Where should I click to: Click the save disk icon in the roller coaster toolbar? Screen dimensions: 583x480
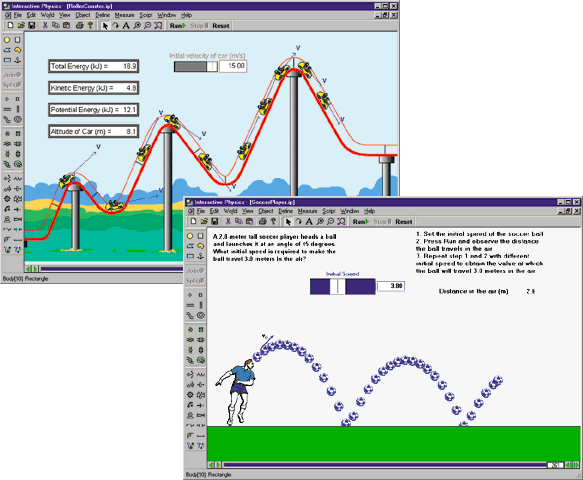[32, 26]
